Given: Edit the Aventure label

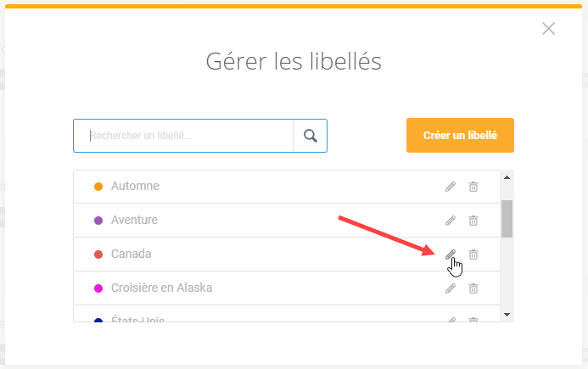Looking at the screenshot, I should click(451, 221).
